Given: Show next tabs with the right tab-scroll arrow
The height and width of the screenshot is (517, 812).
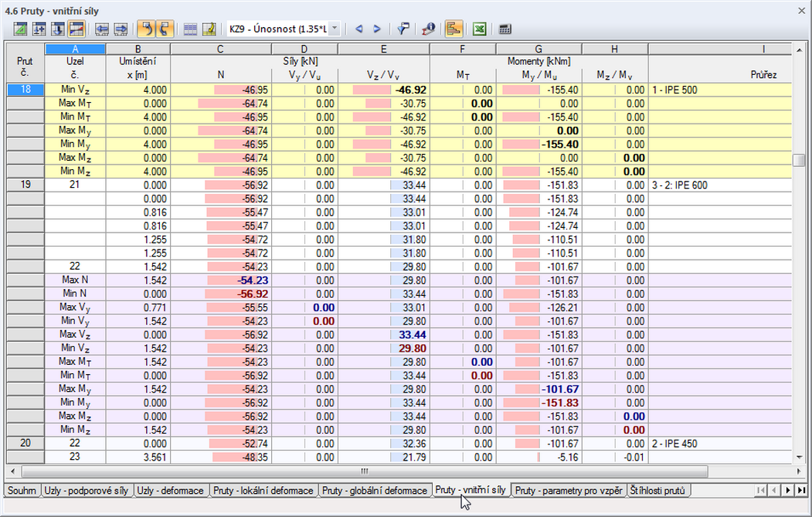Looking at the screenshot, I should pos(787,490).
